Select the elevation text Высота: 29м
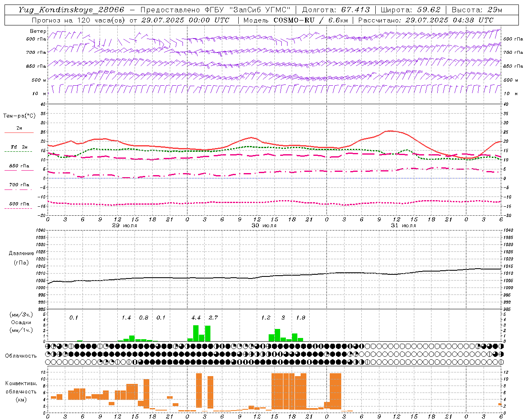 coord(477,10)
